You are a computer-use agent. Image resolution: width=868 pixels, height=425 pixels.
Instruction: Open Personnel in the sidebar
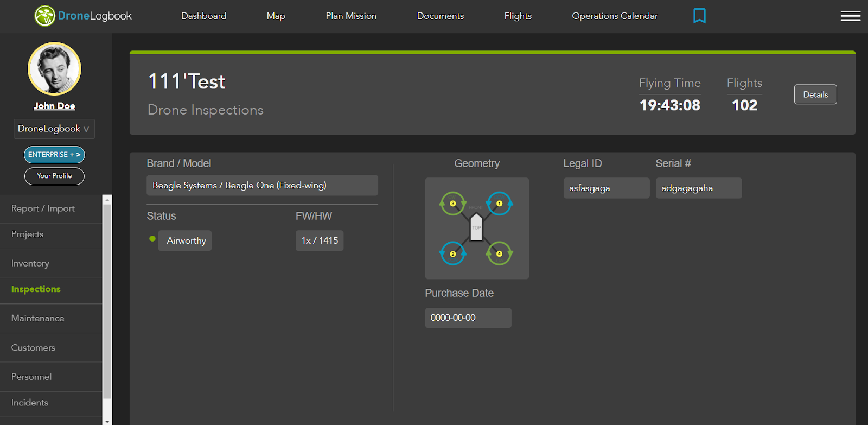51,377
